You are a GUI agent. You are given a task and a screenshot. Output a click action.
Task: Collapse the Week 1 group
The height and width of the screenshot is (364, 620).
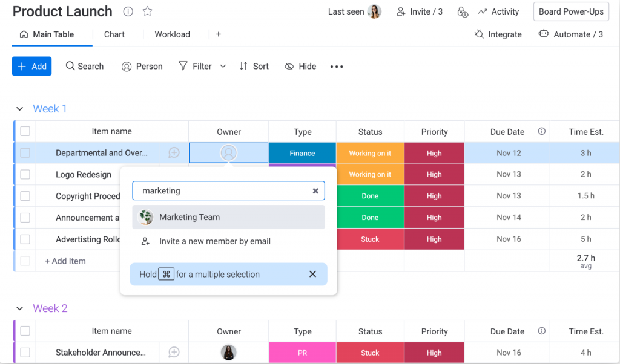(x=20, y=108)
